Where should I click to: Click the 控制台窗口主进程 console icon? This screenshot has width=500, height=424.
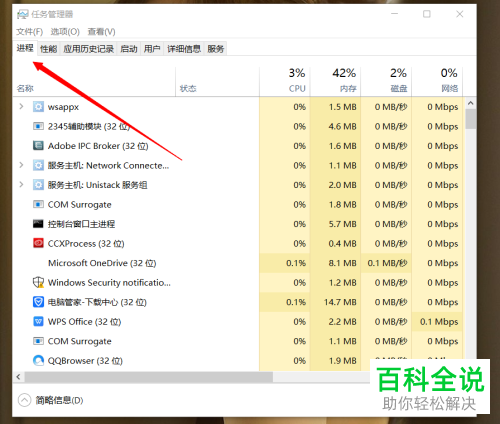[38, 224]
